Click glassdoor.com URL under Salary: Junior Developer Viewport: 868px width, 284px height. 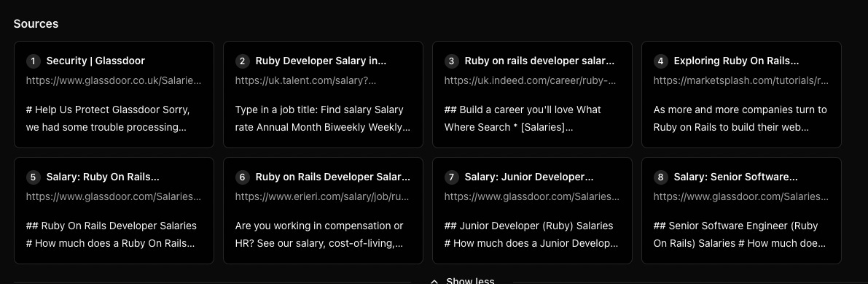(x=532, y=196)
